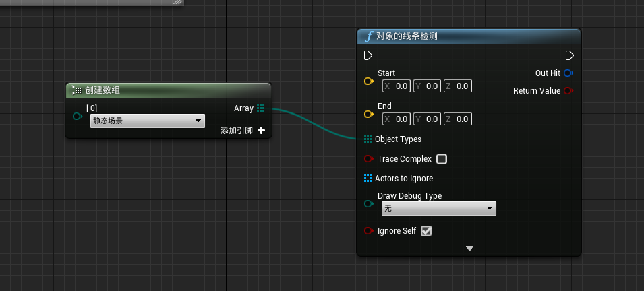
Task: Select the 创建数组 node title bar
Action: point(169,90)
